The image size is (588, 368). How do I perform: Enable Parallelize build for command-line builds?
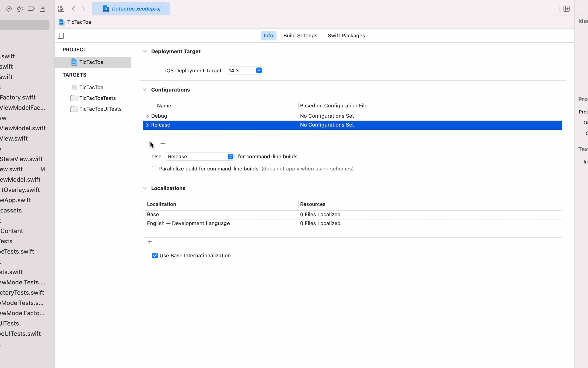pos(154,169)
